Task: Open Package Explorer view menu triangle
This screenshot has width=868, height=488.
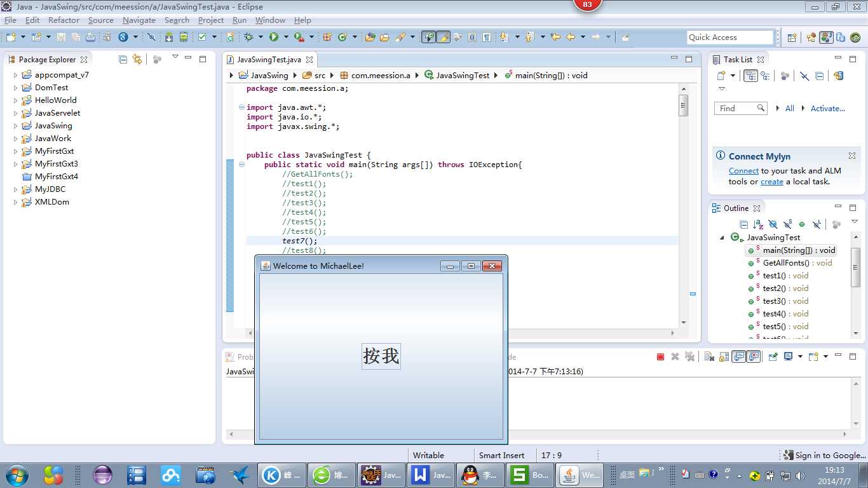Action: click(x=175, y=57)
